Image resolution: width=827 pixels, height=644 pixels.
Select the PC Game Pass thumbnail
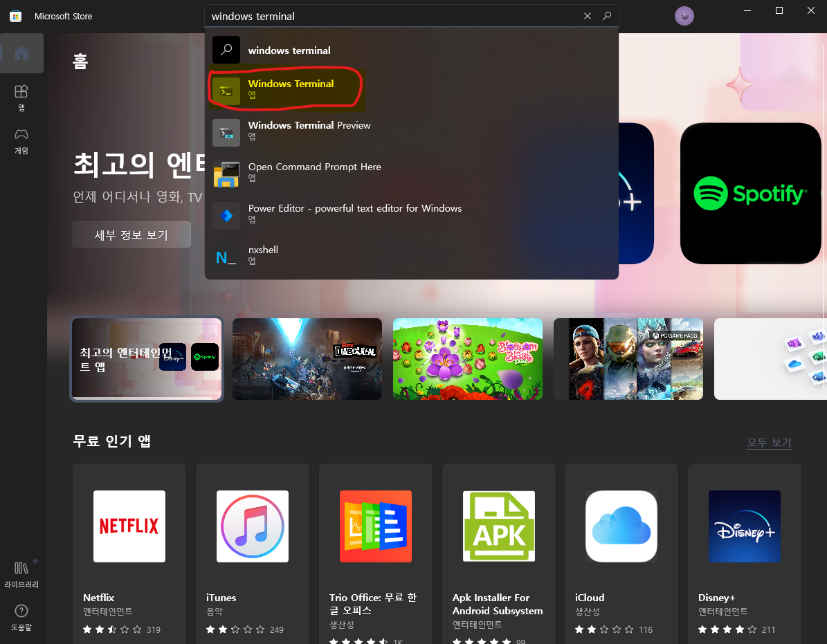click(628, 359)
